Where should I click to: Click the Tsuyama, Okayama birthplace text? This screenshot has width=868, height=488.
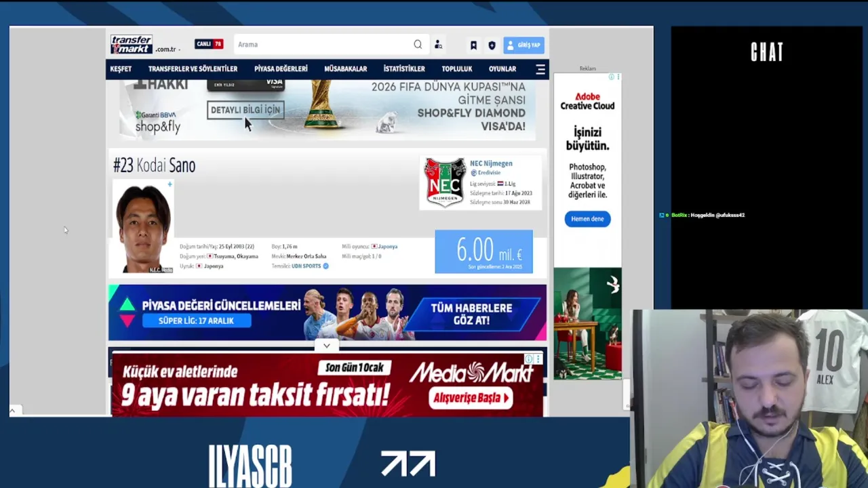[x=236, y=256]
